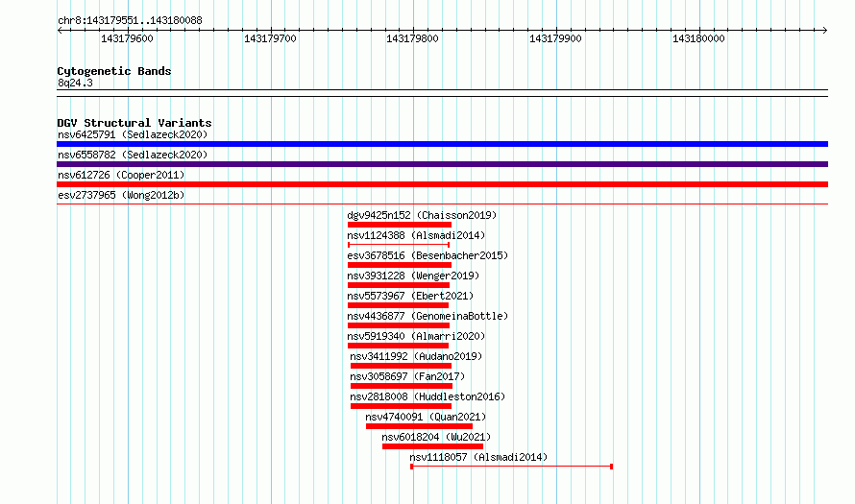
Task: Click the blue nsv6425791 variant bar
Action: tap(442, 144)
